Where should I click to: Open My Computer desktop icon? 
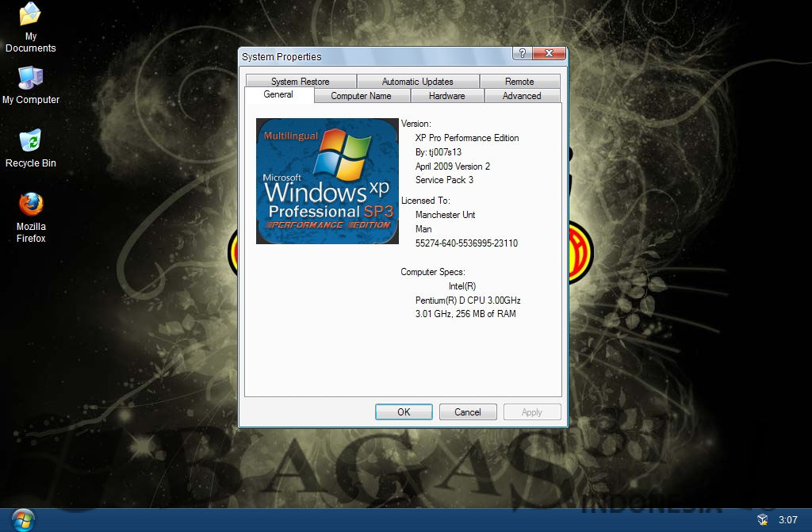[x=31, y=86]
